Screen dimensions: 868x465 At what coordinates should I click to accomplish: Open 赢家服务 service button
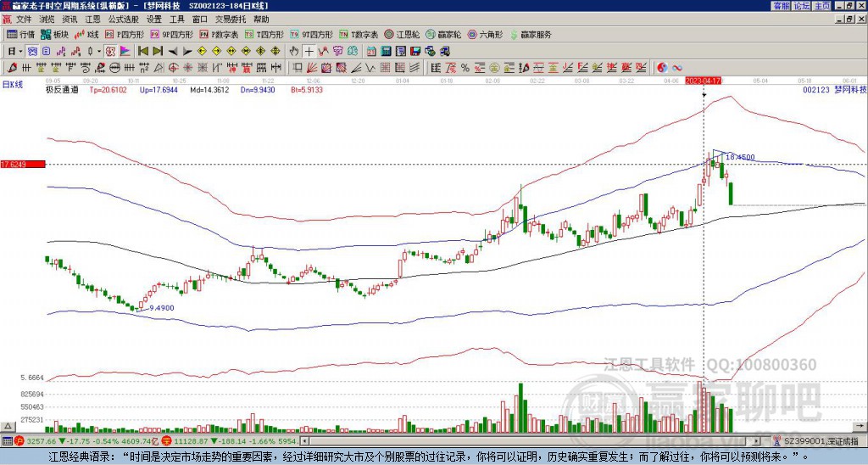point(531,34)
